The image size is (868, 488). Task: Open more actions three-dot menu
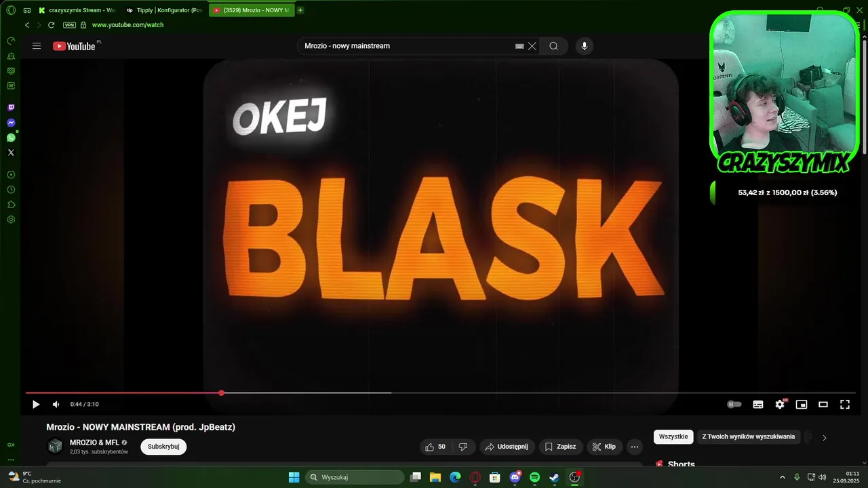click(x=635, y=447)
